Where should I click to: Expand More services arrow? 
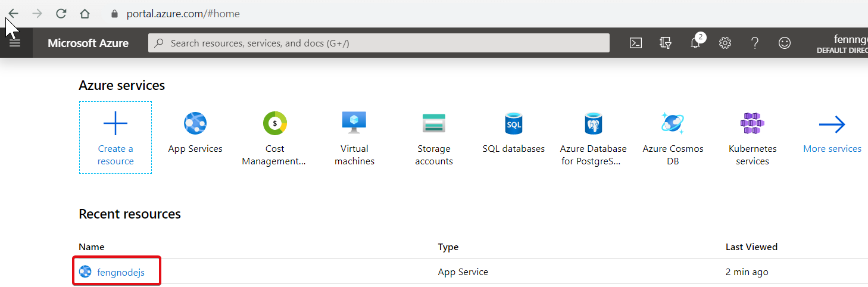pyautogui.click(x=832, y=133)
